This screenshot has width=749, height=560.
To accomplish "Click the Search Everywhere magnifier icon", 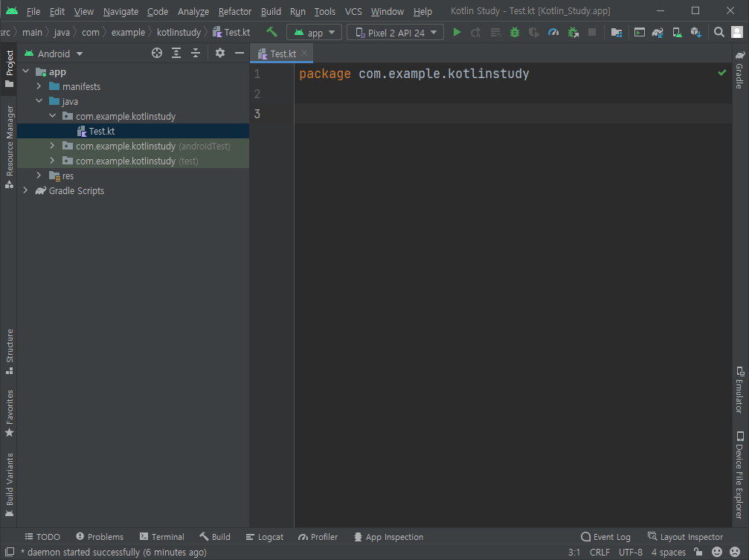I will pos(719,32).
